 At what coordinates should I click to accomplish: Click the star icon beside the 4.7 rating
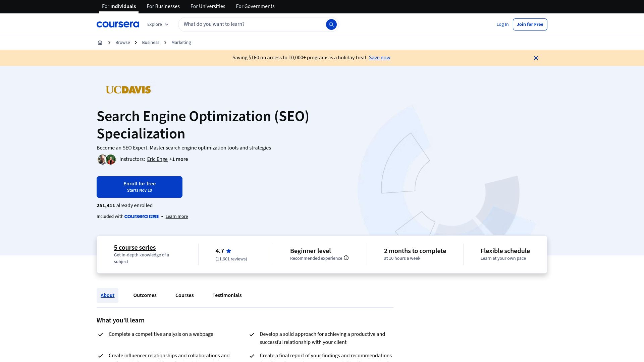pos(228,251)
